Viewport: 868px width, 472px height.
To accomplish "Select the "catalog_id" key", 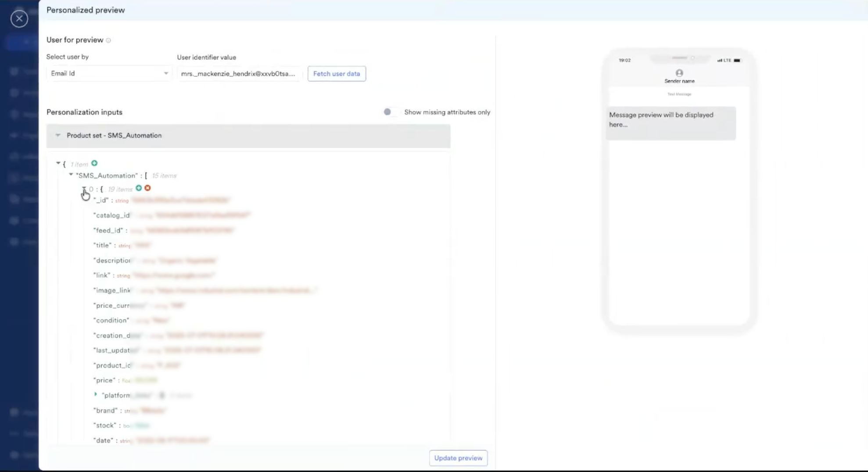I will click(x=112, y=215).
